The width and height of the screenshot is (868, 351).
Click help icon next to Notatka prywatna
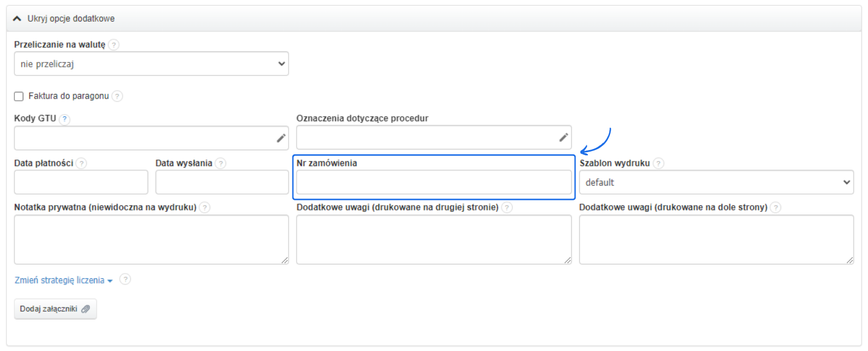click(x=205, y=208)
